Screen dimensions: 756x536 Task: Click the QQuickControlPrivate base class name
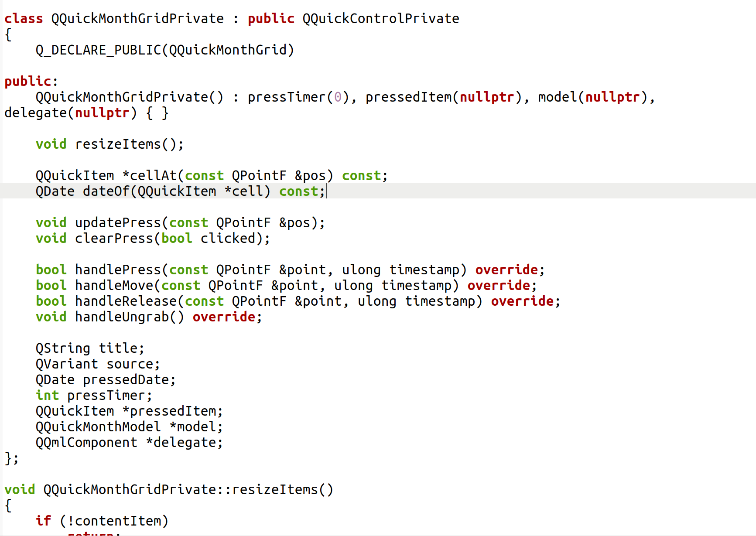coord(381,18)
